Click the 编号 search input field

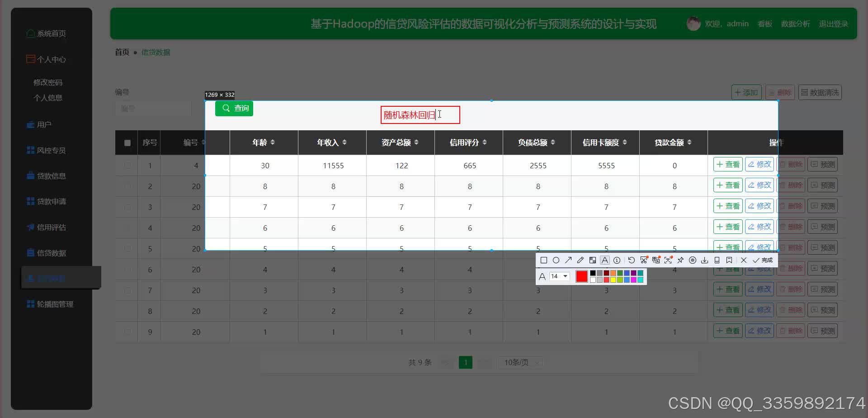point(153,109)
